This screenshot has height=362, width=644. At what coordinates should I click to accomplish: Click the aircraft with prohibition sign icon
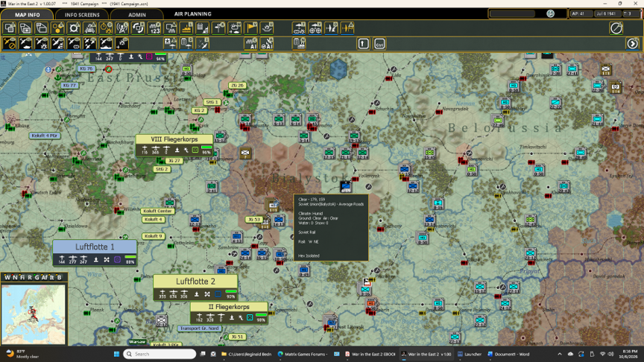click(x=10, y=43)
